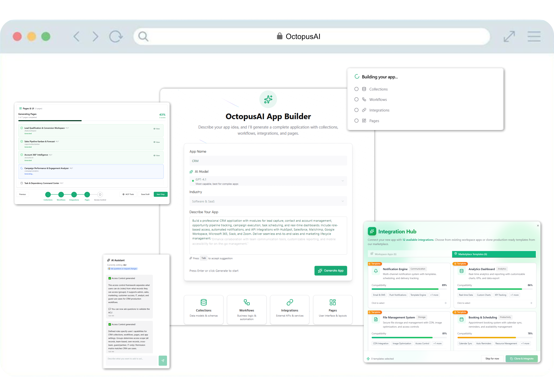Select the Workflows radio button

tap(356, 99)
